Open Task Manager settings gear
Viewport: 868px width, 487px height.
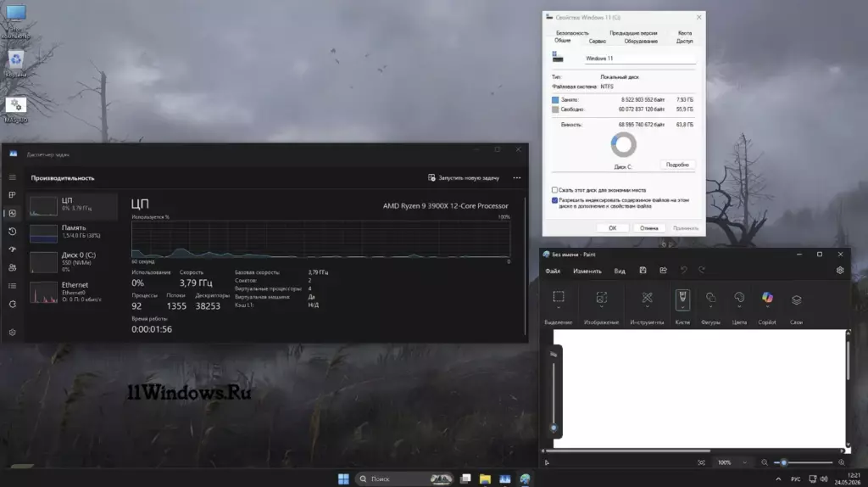12,333
